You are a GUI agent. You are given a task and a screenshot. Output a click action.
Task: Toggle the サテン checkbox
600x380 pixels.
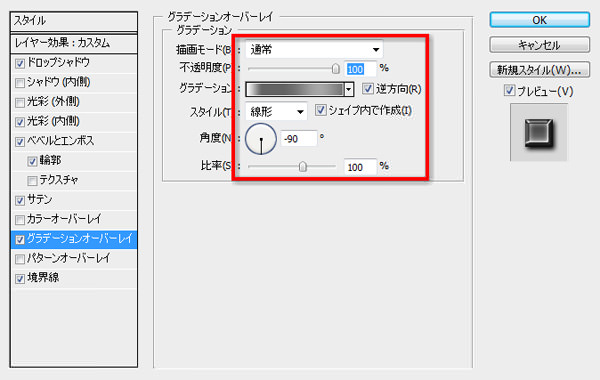[20, 200]
